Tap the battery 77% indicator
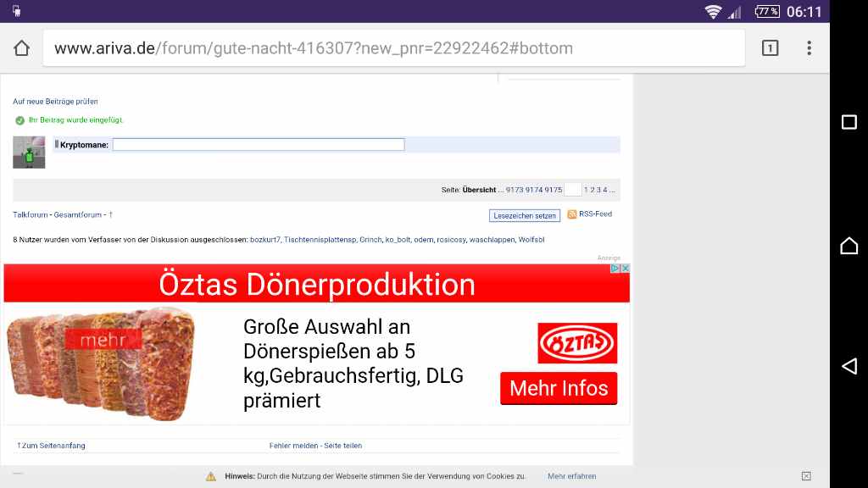 coord(767,11)
